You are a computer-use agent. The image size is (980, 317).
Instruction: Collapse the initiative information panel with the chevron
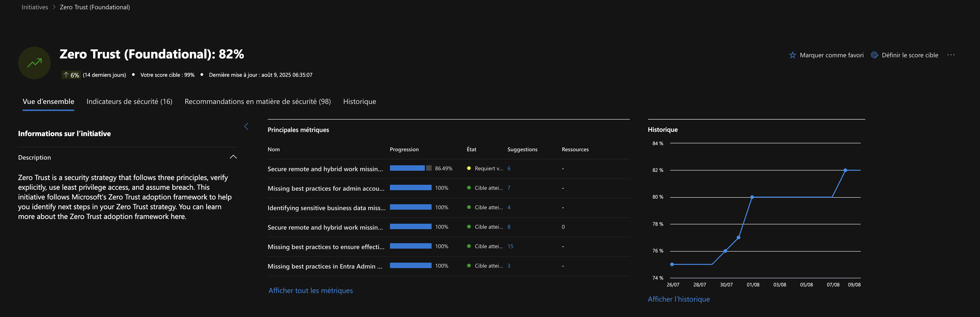tap(246, 126)
